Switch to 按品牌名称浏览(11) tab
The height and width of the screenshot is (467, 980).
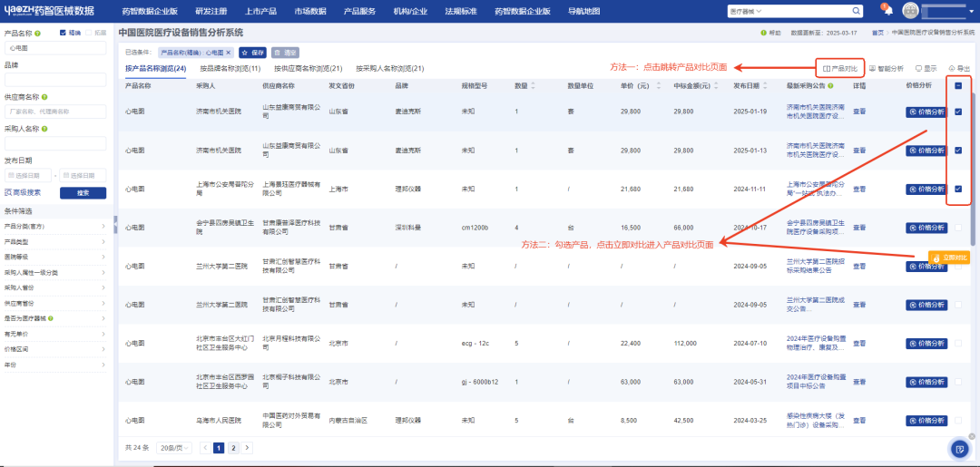point(230,68)
